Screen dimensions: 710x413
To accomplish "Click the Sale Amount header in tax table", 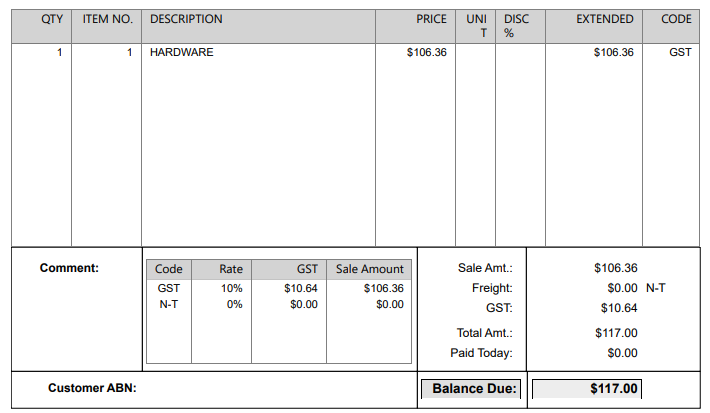I will point(370,269).
